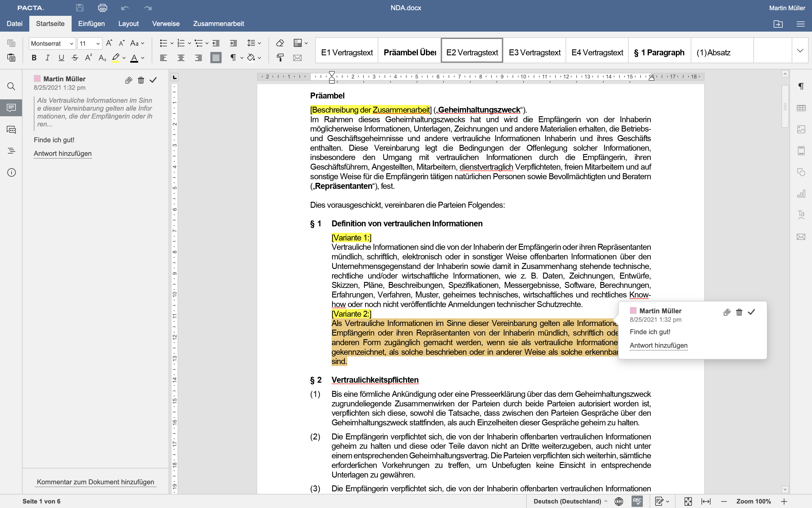The width and height of the screenshot is (812, 508).
Task: Toggle underline formatting
Action: click(61, 58)
